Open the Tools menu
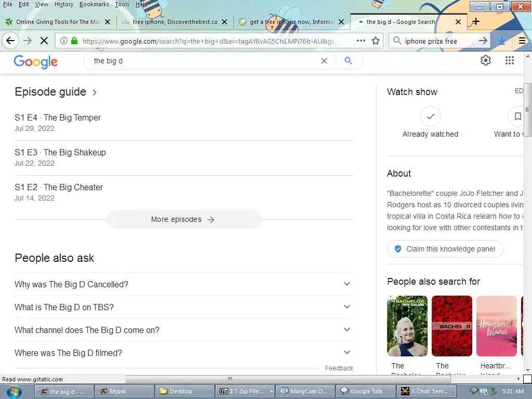 122,4
